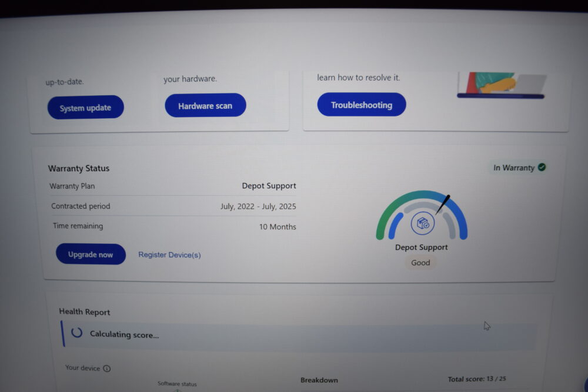Click the 'learn how to resolve it.' text
588x392 pixels.
click(359, 78)
